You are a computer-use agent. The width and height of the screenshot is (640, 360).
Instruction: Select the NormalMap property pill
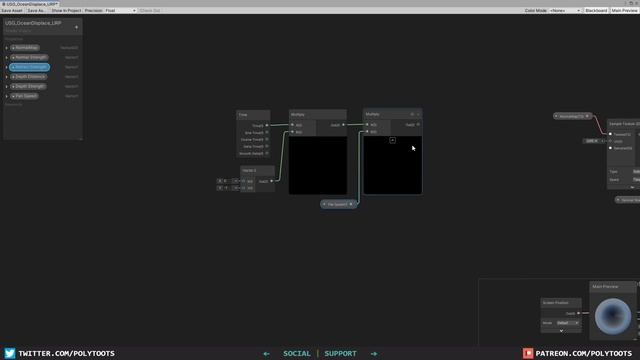point(25,48)
